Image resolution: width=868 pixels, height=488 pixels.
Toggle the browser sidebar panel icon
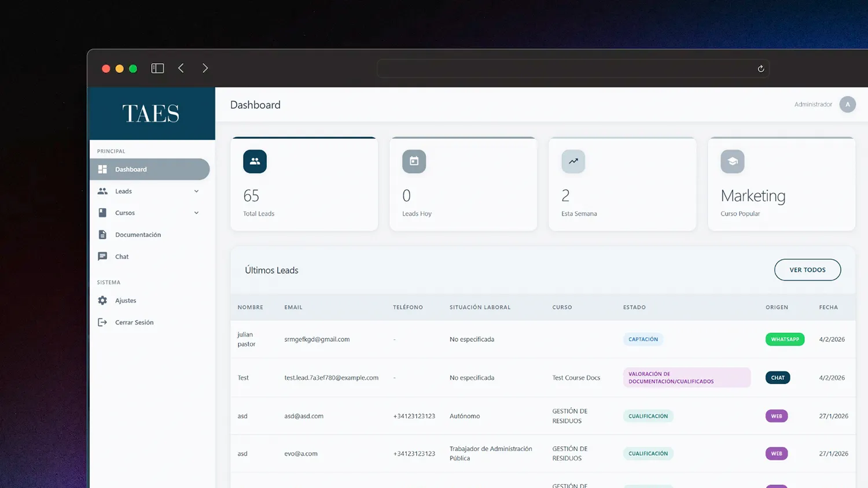click(x=157, y=68)
